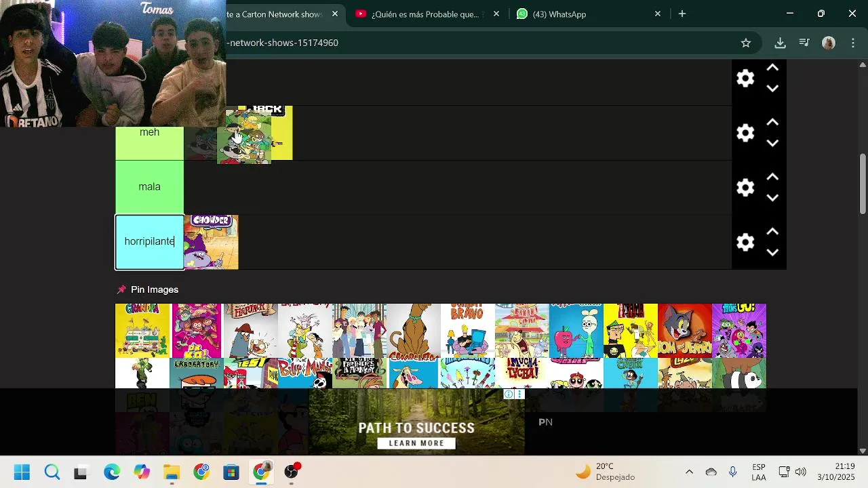Select the Teen Titans Go thumbnail

739,330
